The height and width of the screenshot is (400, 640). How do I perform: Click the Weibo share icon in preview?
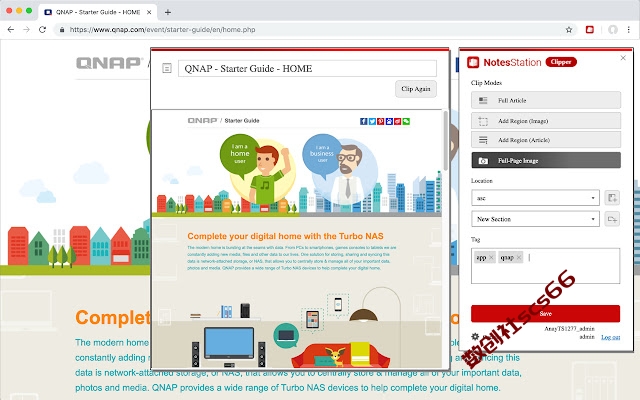(x=397, y=121)
